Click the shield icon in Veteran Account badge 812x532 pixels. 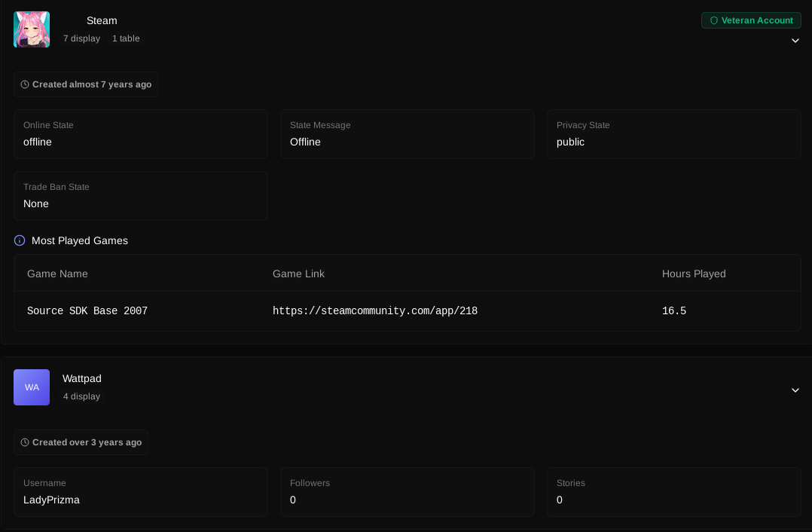713,20
